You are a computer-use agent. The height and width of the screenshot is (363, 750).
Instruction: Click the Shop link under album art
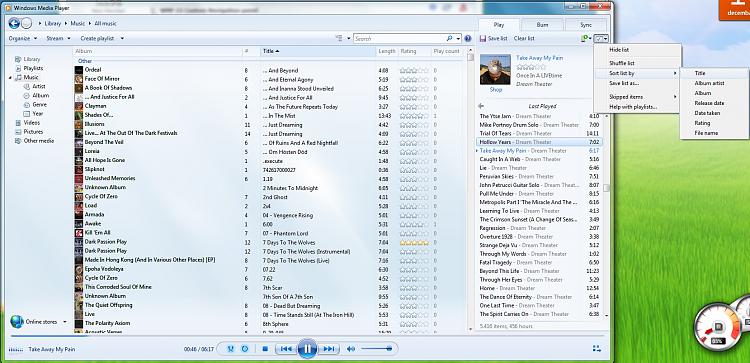point(496,89)
